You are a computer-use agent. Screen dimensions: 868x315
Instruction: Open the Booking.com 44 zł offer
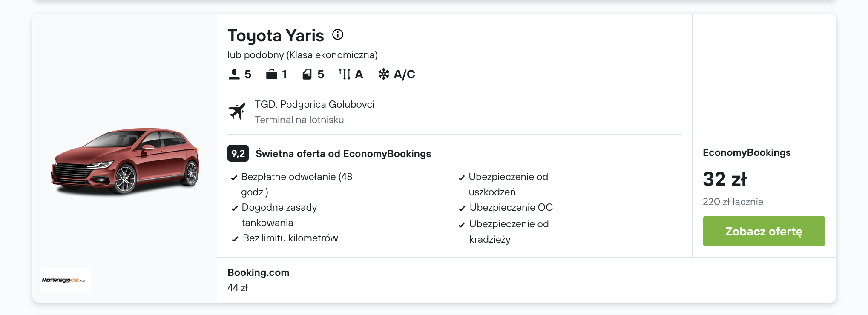(x=259, y=280)
